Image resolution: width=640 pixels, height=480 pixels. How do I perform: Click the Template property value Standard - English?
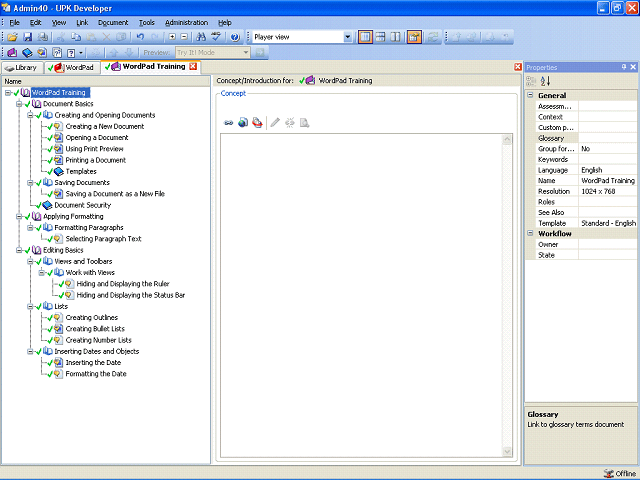coord(608,223)
